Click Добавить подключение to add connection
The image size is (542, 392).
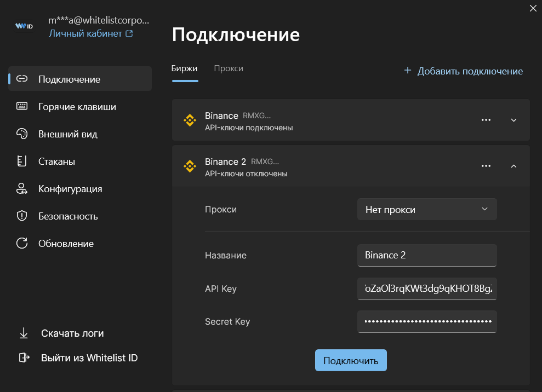pos(463,71)
